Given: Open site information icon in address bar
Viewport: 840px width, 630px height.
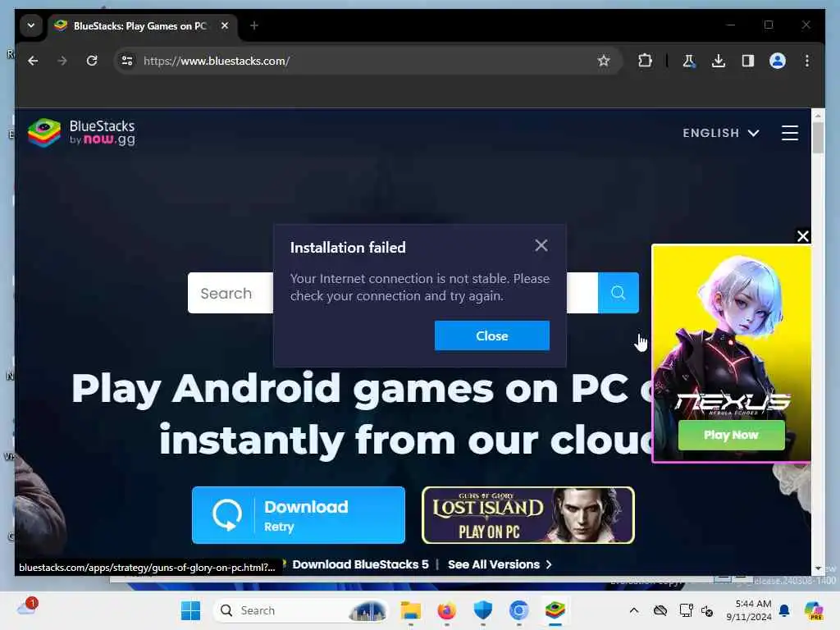Looking at the screenshot, I should coord(127,61).
